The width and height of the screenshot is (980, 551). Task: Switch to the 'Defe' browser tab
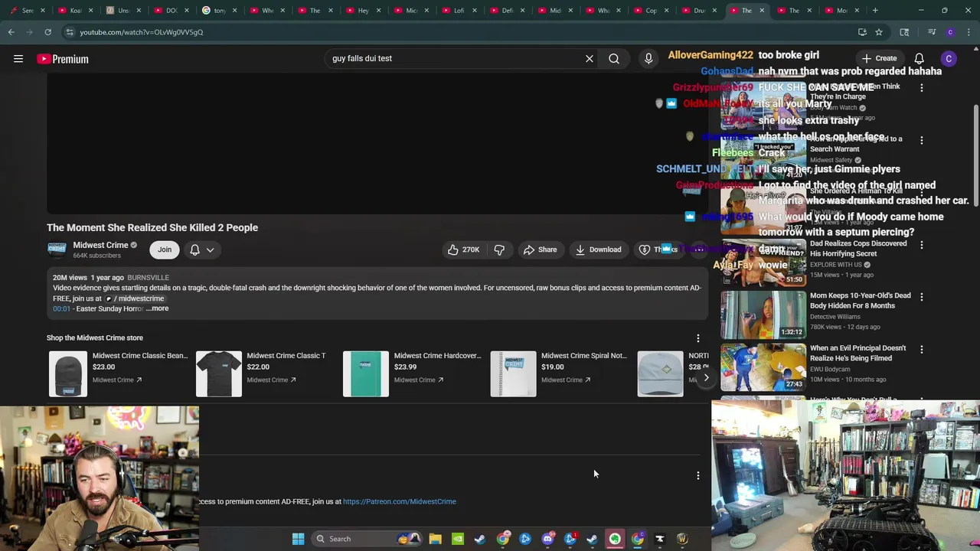coord(507,11)
